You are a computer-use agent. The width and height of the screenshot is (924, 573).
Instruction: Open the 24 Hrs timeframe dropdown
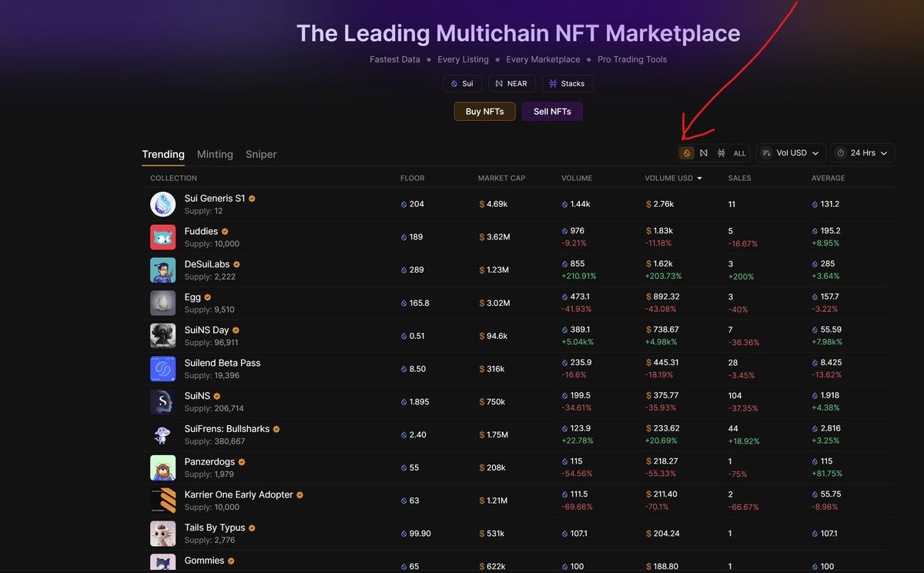click(862, 153)
